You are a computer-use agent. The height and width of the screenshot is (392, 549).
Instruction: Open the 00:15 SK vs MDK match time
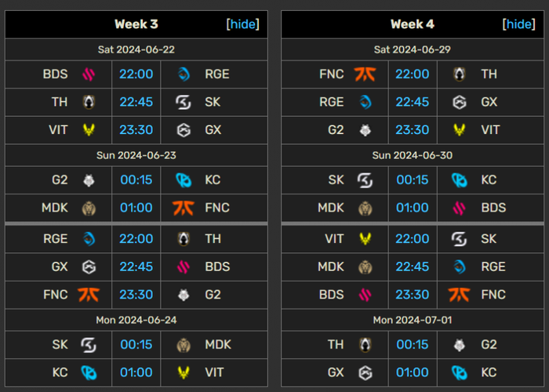(136, 344)
